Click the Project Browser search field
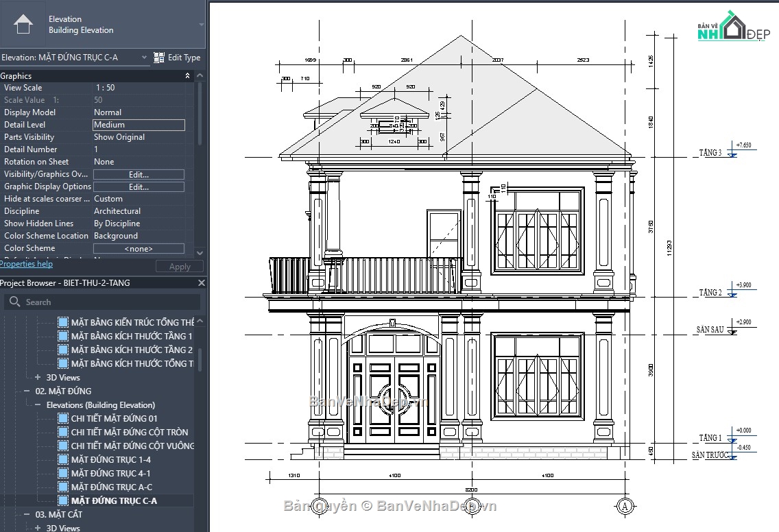This screenshot has width=779, height=532. (102, 302)
